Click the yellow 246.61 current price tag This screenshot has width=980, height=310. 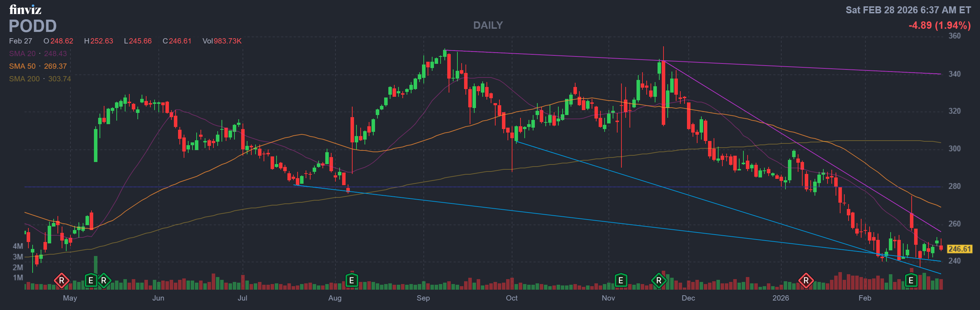(959, 249)
